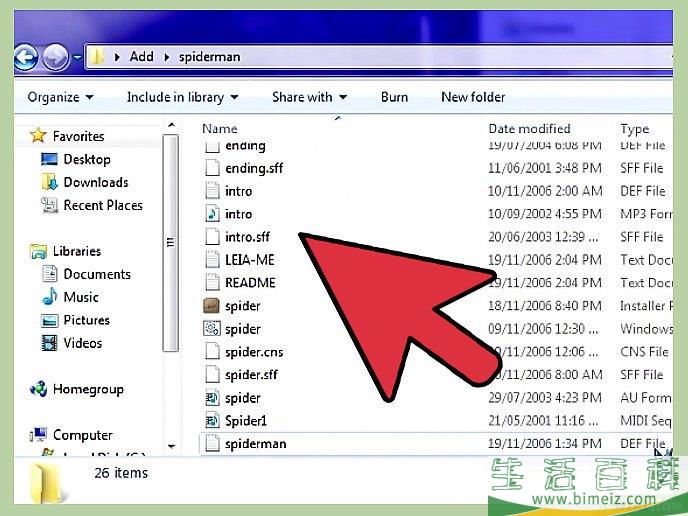
Task: Click the Pictures library icon
Action: (x=50, y=320)
